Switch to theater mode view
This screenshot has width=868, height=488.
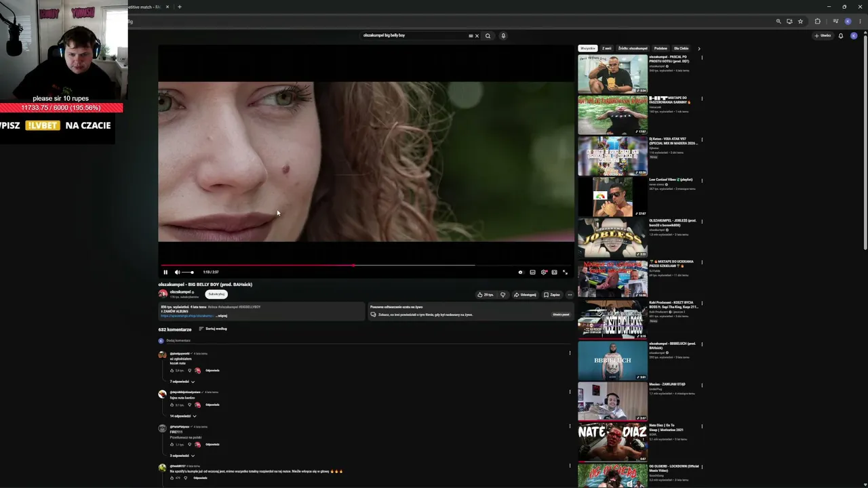pyautogui.click(x=554, y=272)
